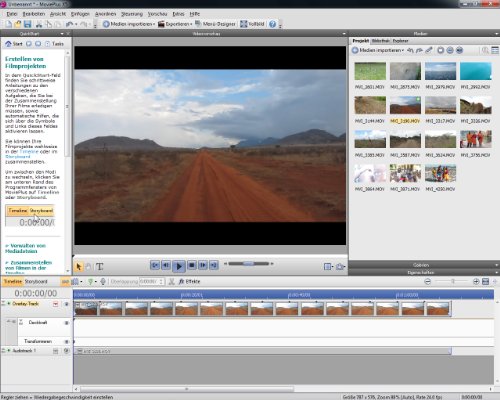Image resolution: width=500 pixels, height=400 pixels.
Task: Select the Text tool in preview toolbar
Action: (99, 267)
